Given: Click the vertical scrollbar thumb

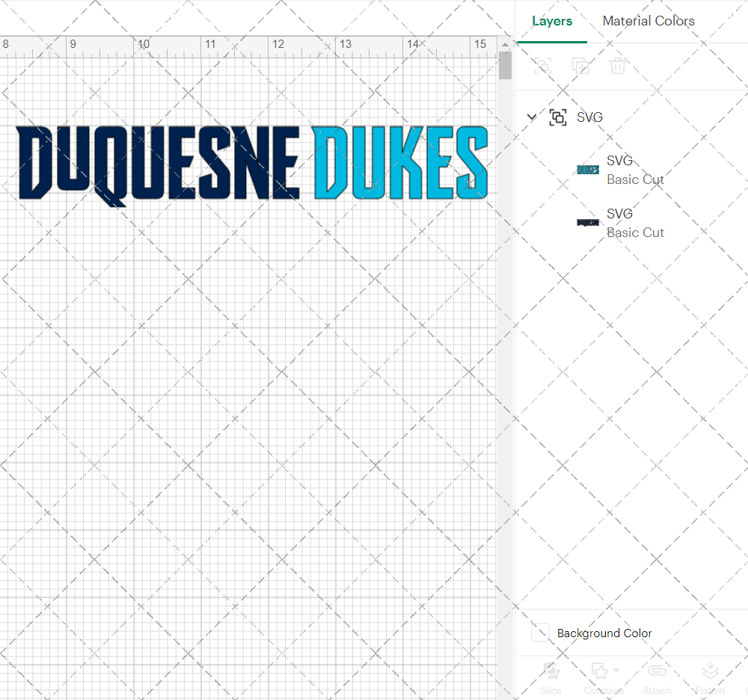Looking at the screenshot, I should 505,65.
